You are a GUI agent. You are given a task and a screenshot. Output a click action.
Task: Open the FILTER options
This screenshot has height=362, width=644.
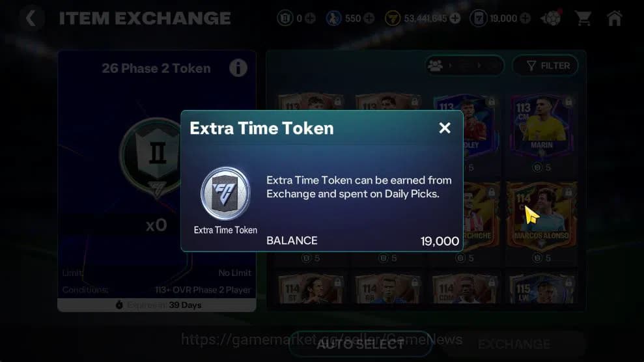tap(546, 66)
